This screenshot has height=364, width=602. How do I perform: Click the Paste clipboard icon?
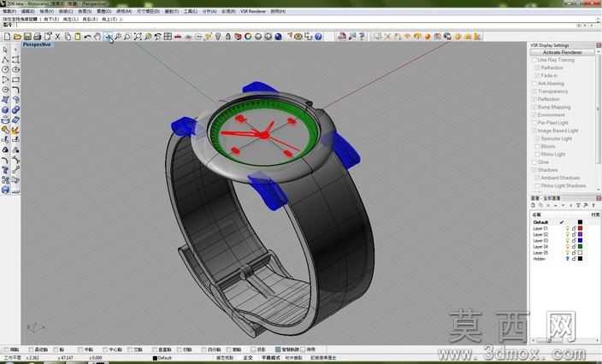tap(78, 37)
